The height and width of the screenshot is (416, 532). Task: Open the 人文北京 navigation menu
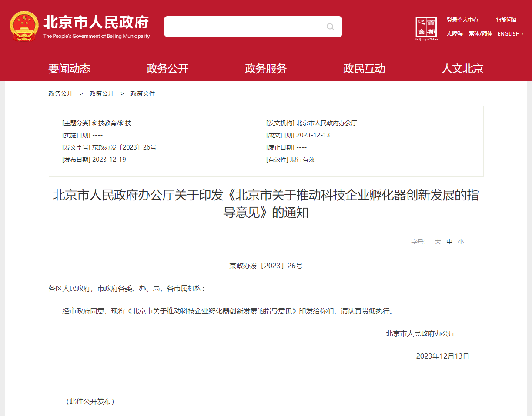coord(462,69)
